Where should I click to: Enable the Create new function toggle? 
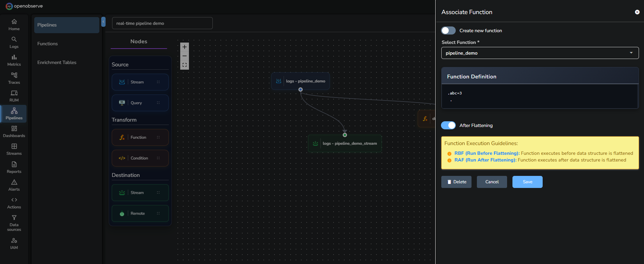[448, 30]
